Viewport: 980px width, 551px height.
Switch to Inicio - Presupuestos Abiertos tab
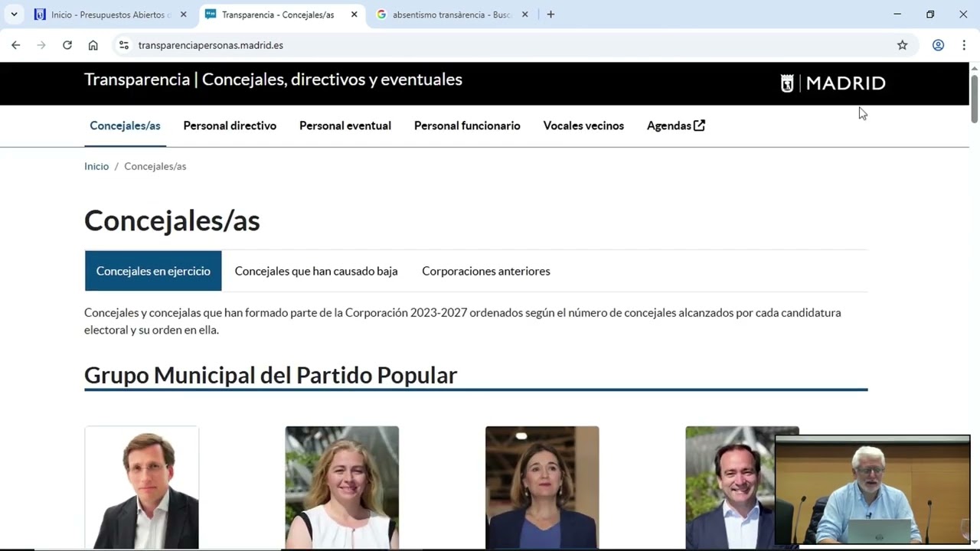click(109, 15)
